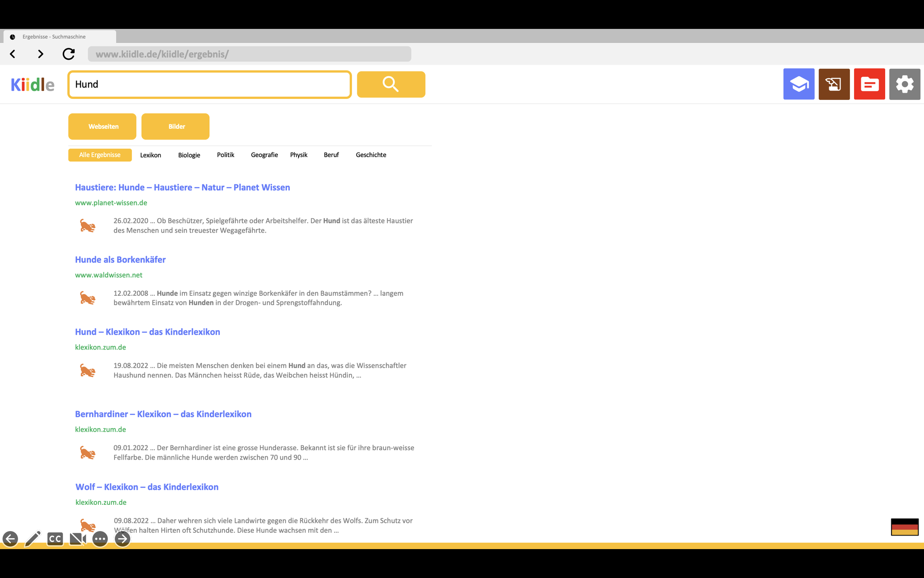Click dog icon beside planet-wissen result
The height and width of the screenshot is (578, 924).
(88, 225)
